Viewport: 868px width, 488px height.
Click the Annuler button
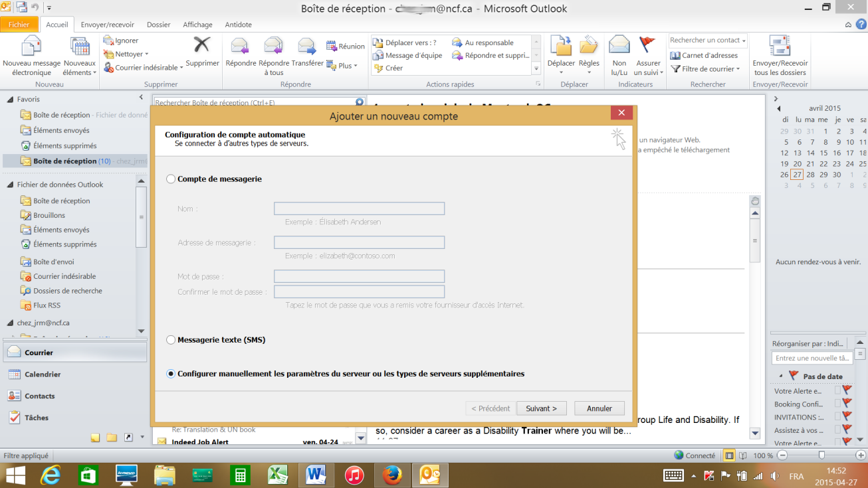599,408
